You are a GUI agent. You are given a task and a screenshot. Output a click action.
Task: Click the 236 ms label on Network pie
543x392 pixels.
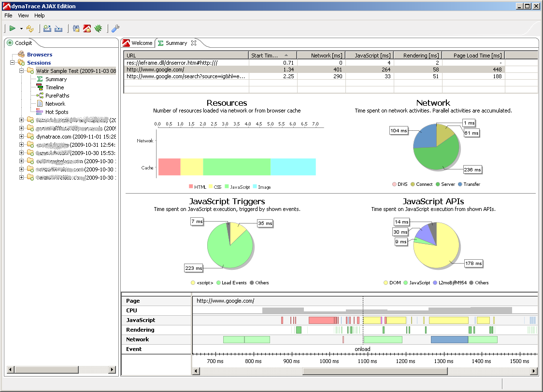point(472,169)
